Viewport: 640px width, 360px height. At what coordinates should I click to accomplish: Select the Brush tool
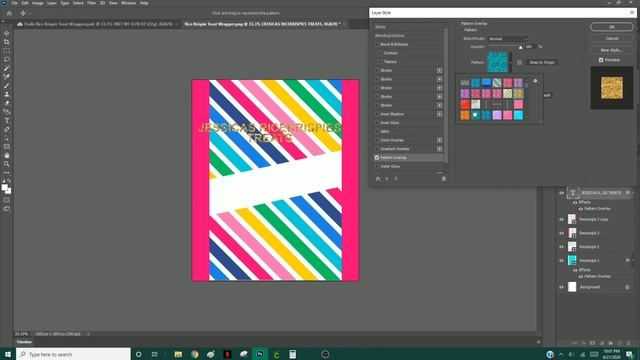7,86
